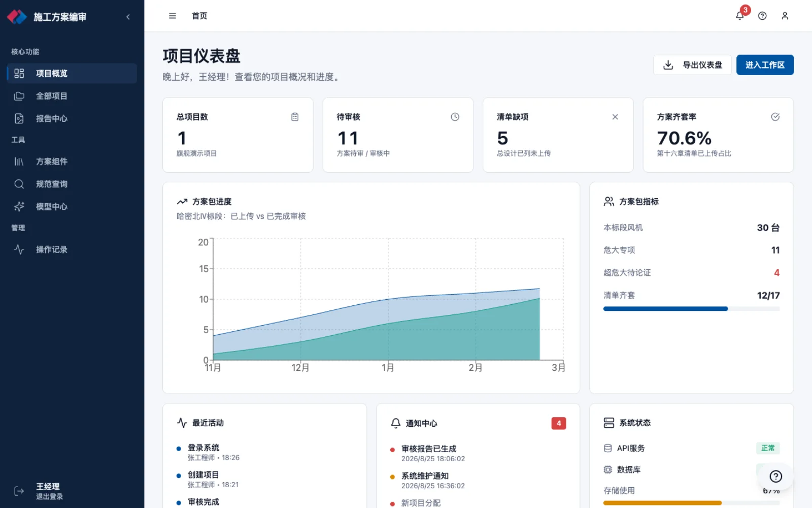Click the red 4 badge in 通知中心
Image resolution: width=812 pixels, height=508 pixels.
point(559,423)
